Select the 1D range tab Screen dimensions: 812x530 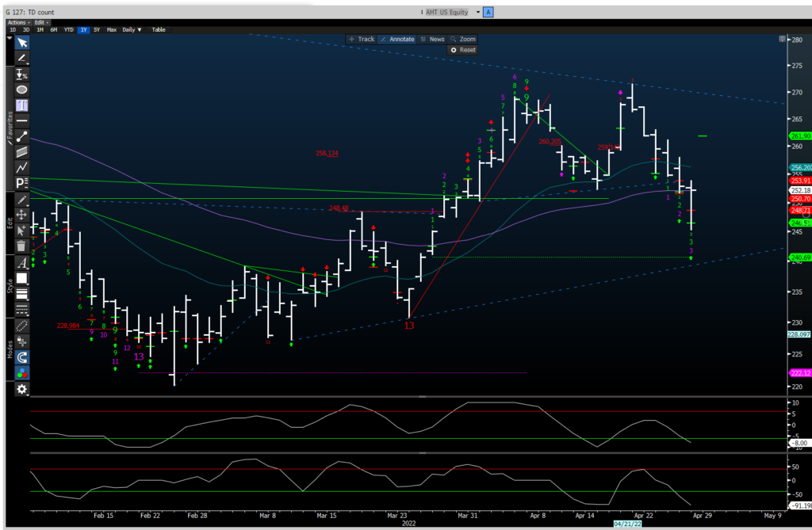[x=13, y=29]
